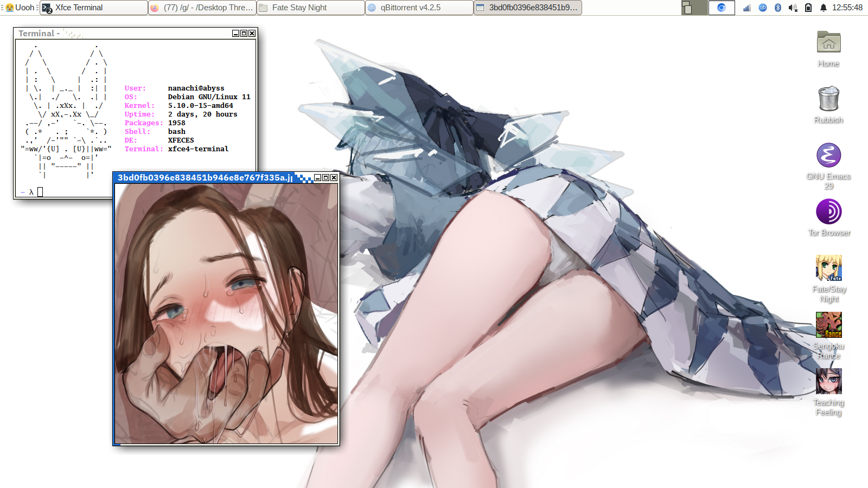Select the 3bd0fb0396e838451b9 image viewer taskbar button
The width and height of the screenshot is (868, 488).
pyautogui.click(x=528, y=8)
